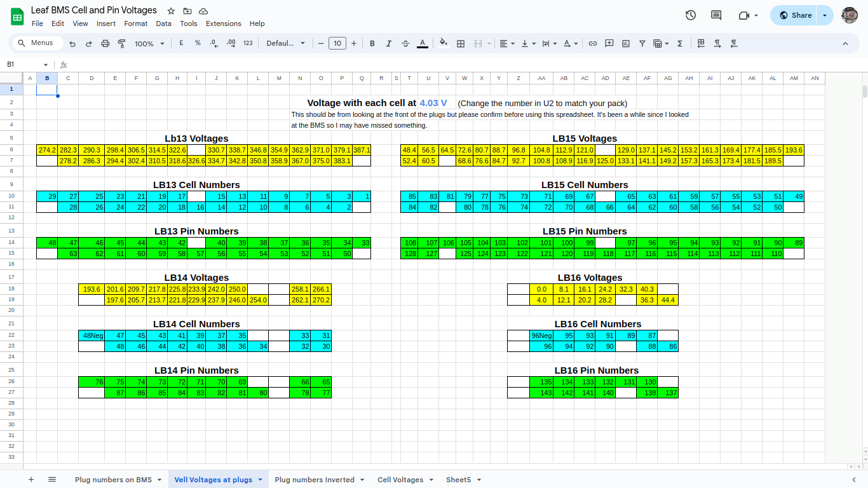Screen dimensions: 868x488
Task: Open the comments panel icon
Action: (x=716, y=15)
